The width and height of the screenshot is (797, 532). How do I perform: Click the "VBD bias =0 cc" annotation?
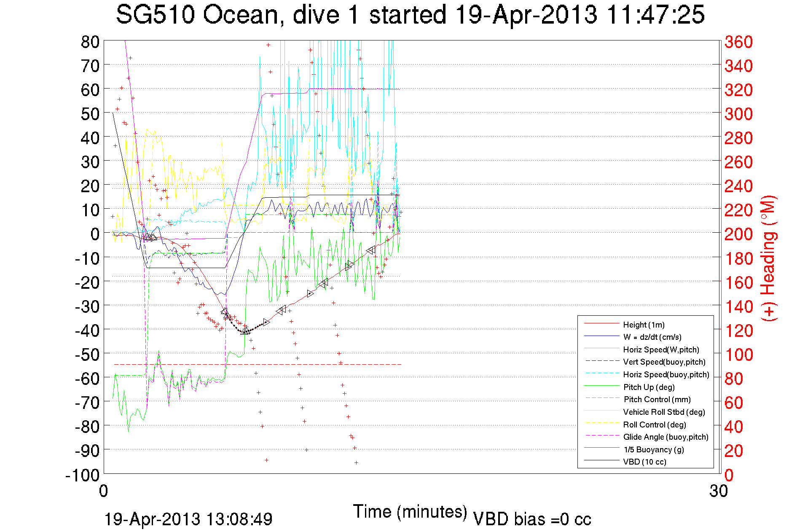point(532,519)
